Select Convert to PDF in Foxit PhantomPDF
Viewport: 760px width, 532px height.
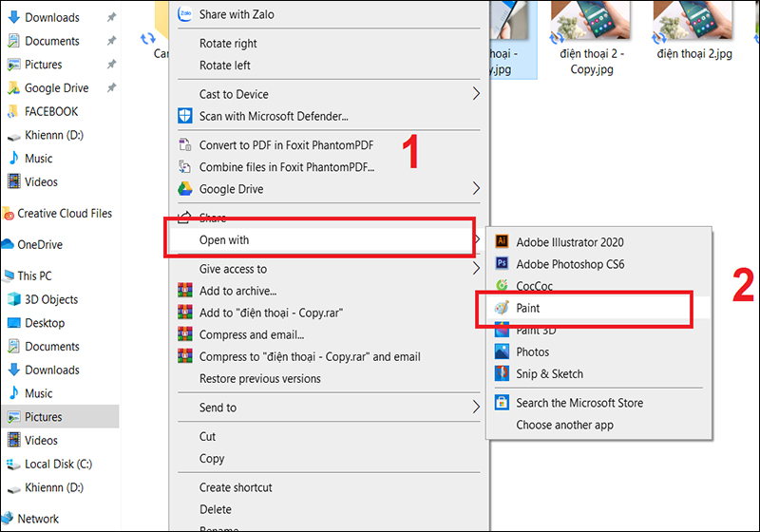[286, 145]
